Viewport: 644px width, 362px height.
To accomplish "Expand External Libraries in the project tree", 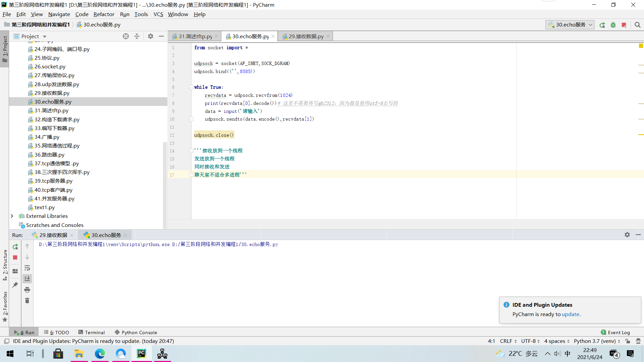I will 12,216.
